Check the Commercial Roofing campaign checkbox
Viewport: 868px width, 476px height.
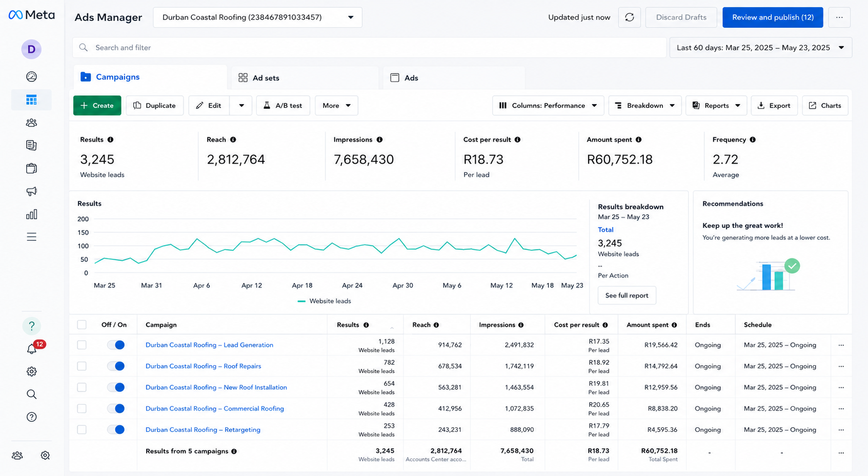pos(82,409)
